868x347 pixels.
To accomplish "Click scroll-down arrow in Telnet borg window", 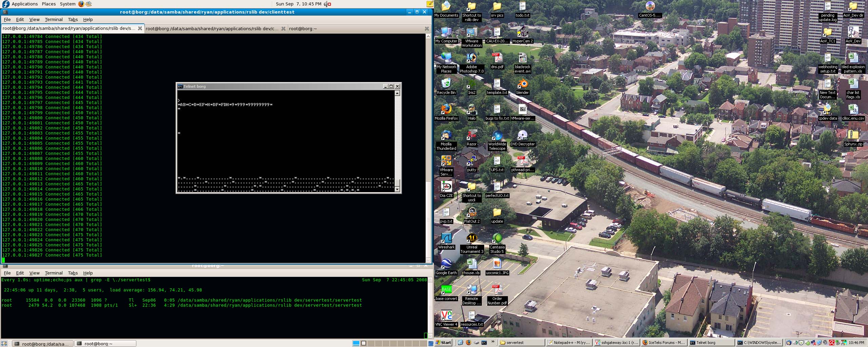I will click(397, 189).
